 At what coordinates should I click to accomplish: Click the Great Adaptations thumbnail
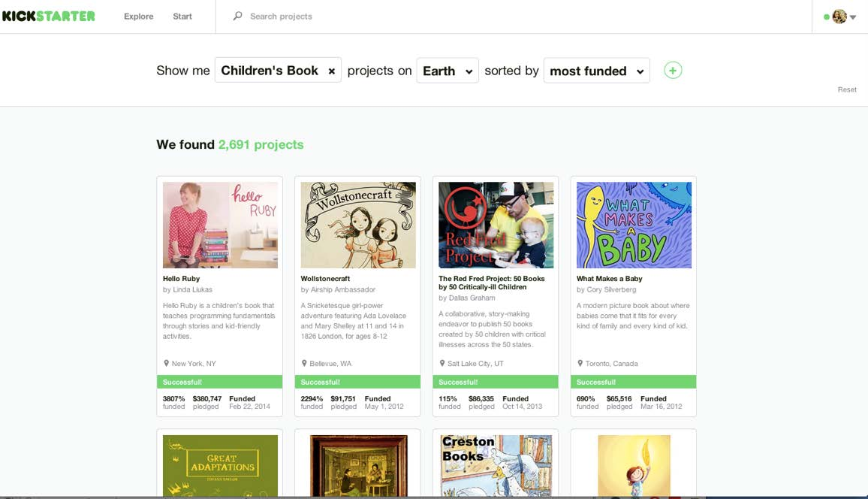click(220, 465)
